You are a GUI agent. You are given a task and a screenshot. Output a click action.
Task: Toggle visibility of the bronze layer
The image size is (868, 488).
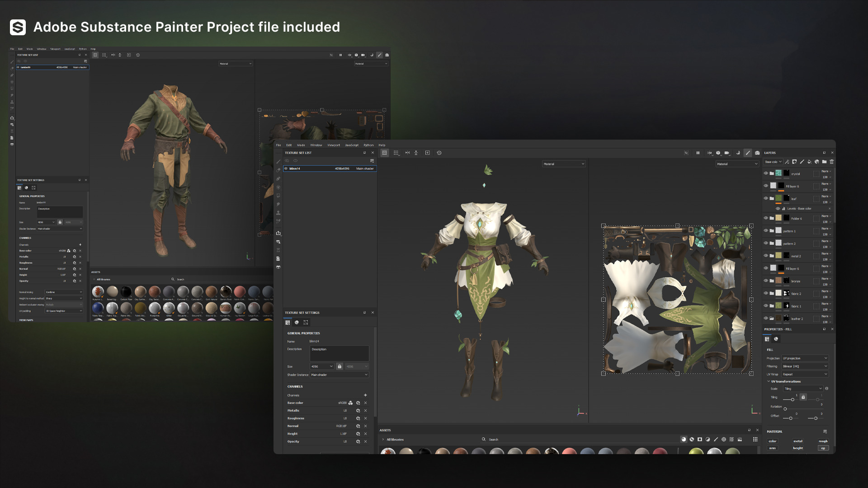pyautogui.click(x=766, y=281)
